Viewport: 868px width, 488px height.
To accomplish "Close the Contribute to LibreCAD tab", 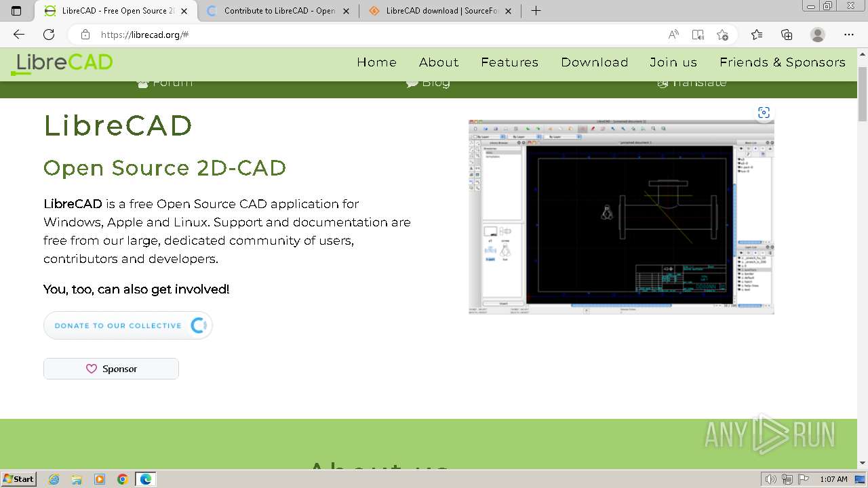I will pos(347,11).
